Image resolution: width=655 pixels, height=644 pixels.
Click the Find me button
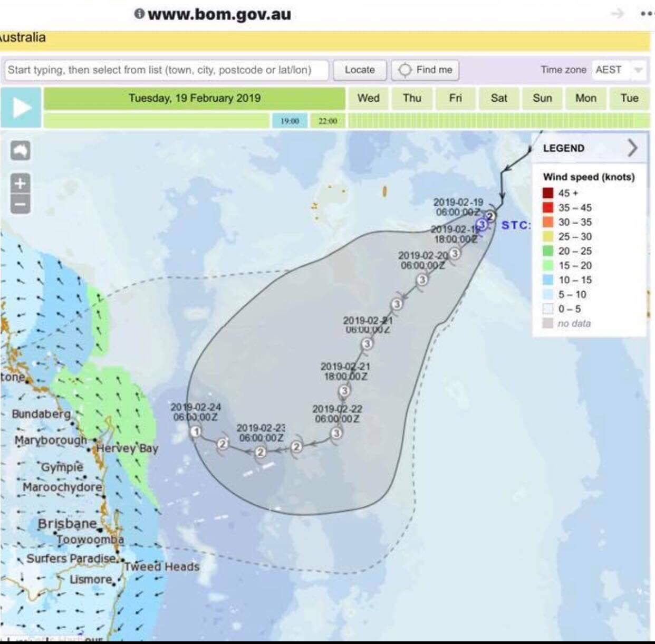[425, 70]
